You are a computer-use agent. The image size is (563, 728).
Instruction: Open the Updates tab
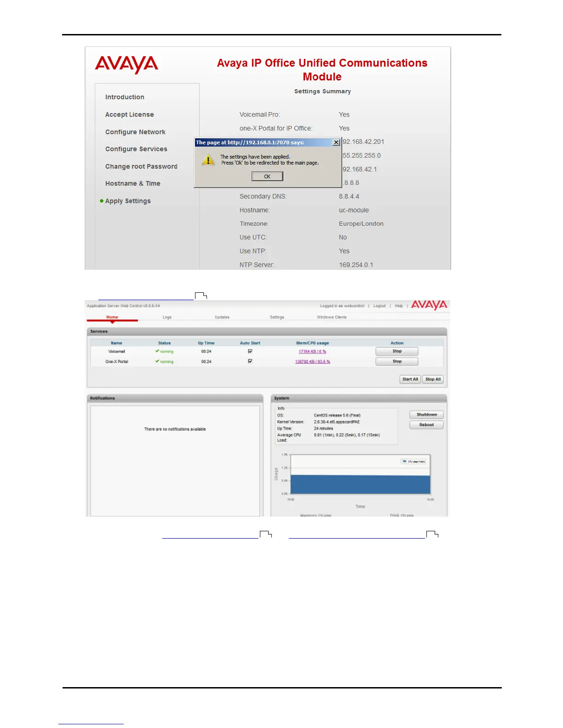tap(222, 317)
